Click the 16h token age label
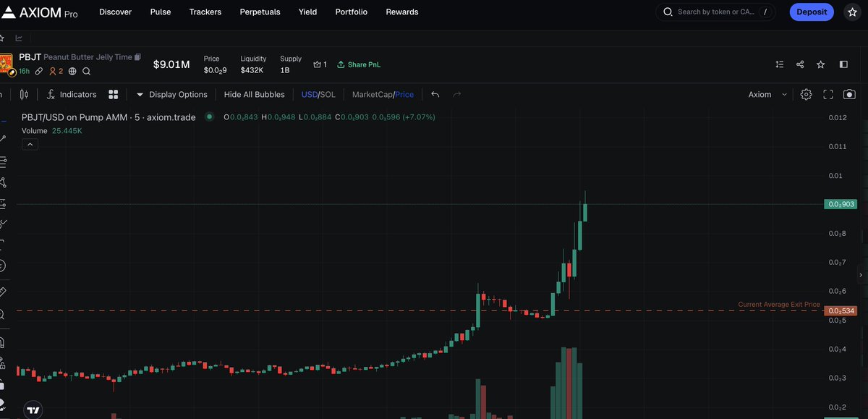The height and width of the screenshot is (419, 868). [x=24, y=71]
